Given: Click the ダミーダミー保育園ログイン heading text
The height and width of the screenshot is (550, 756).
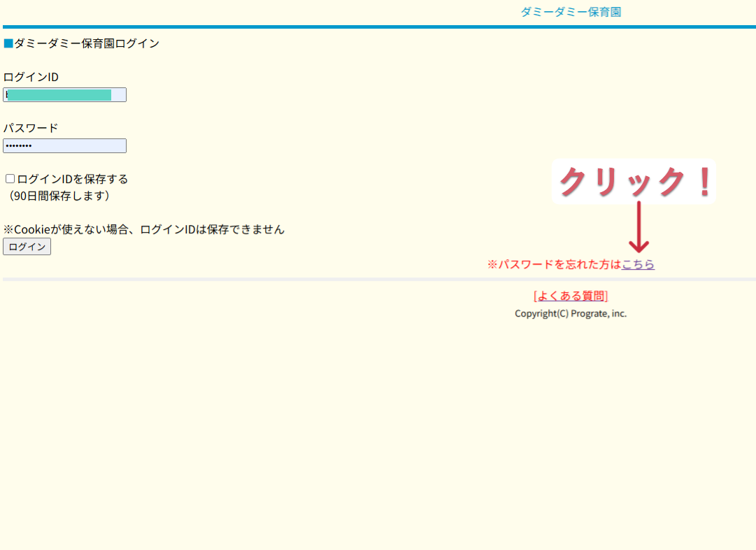Looking at the screenshot, I should (x=87, y=43).
